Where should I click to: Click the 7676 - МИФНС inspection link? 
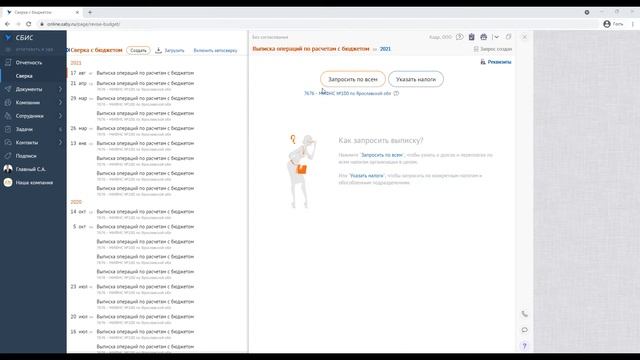347,93
